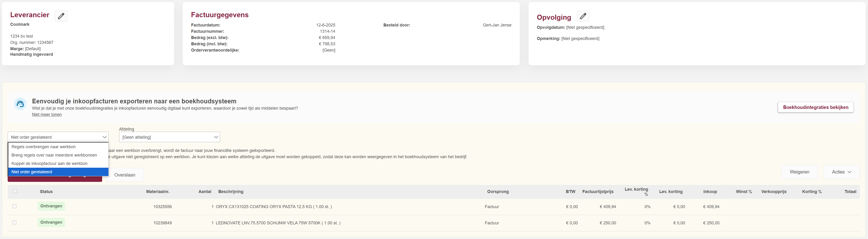Click the Opvolgdatum '[Niet gespecificeerd]' value
This screenshot has height=239, width=868.
[585, 27]
